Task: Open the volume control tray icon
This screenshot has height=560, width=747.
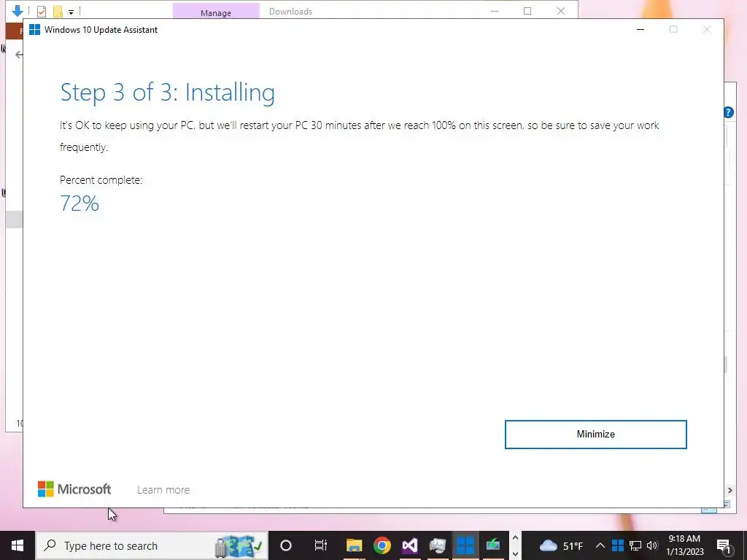Action: tap(652, 545)
